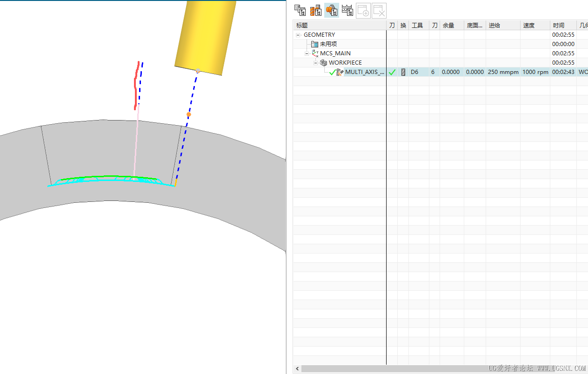The width and height of the screenshot is (588, 374).
Task: Select the Geometry view icon
Action: 332,10
